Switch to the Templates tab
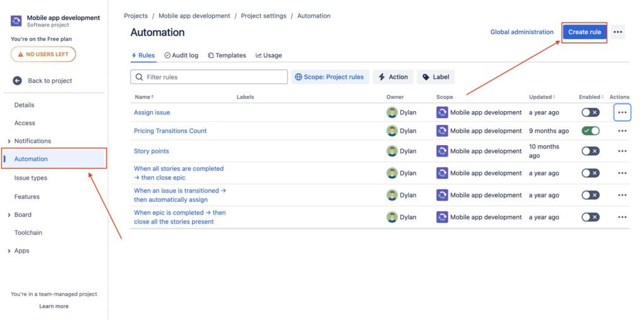The height and width of the screenshot is (320, 644). pos(227,56)
